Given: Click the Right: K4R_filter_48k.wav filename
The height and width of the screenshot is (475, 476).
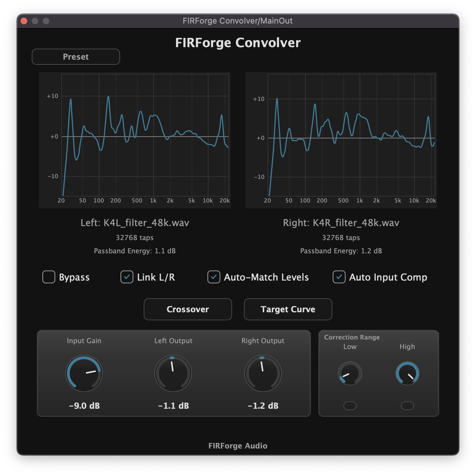Looking at the screenshot, I should click(x=341, y=223).
